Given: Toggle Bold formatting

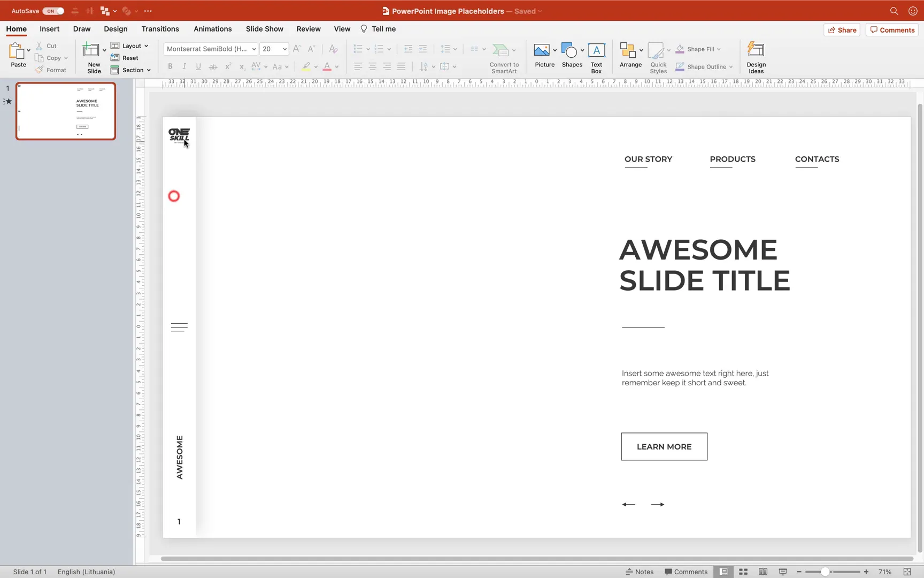Looking at the screenshot, I should point(170,66).
